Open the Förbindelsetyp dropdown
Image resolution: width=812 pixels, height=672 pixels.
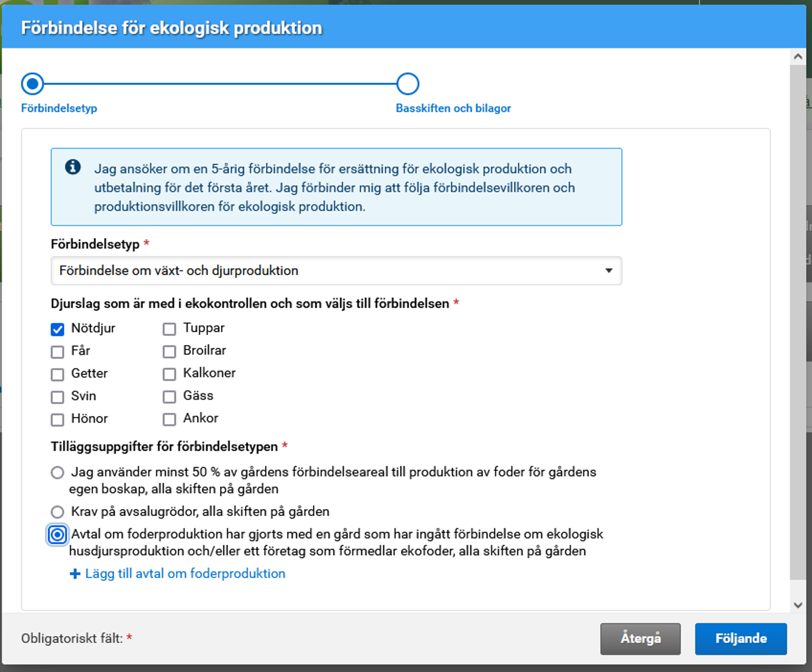(x=336, y=271)
